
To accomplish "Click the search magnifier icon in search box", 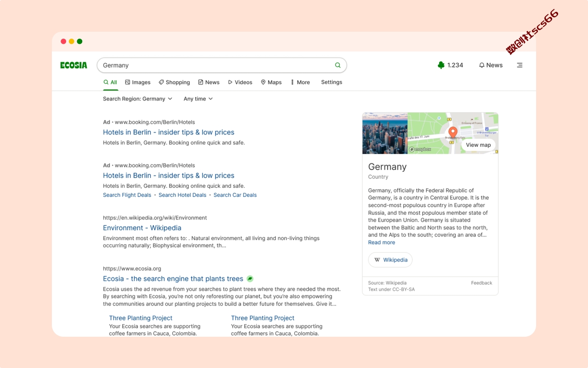I will tap(338, 65).
